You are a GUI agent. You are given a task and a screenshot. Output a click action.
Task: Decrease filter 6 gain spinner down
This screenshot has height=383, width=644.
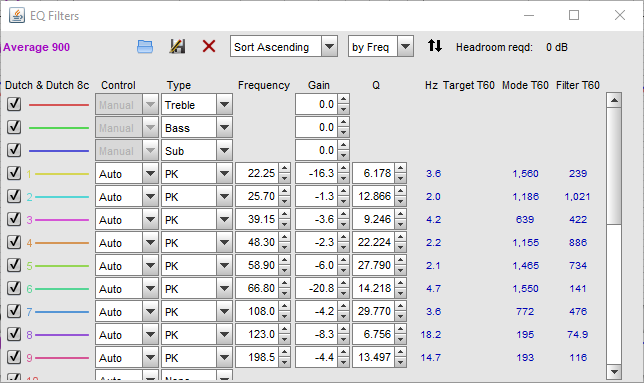[344, 294]
